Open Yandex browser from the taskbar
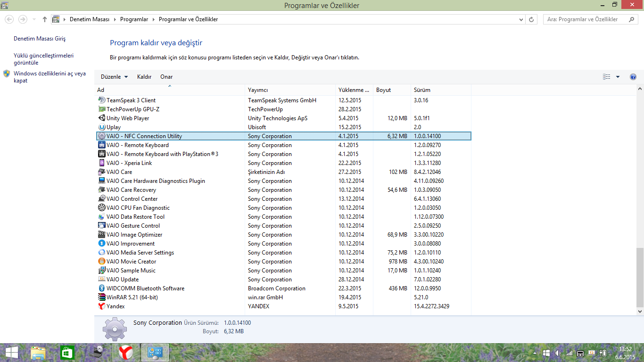Viewport: 644px width, 362px height. click(x=125, y=352)
